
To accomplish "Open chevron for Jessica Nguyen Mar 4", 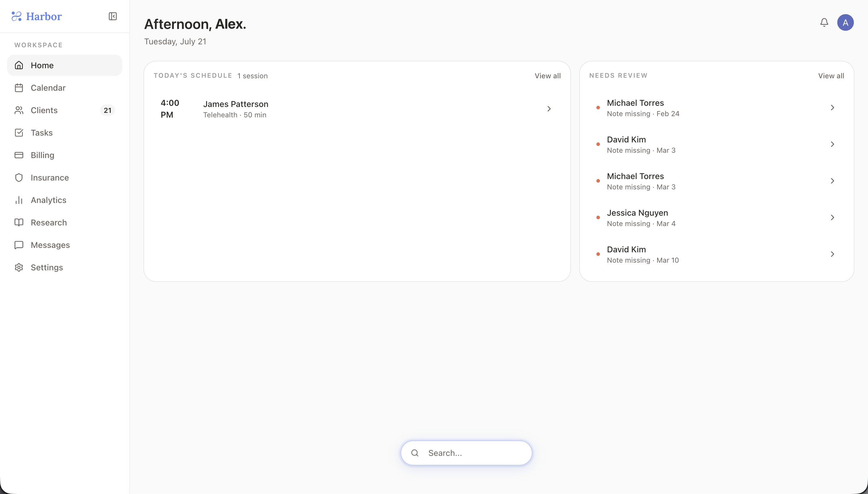I will [x=832, y=217].
